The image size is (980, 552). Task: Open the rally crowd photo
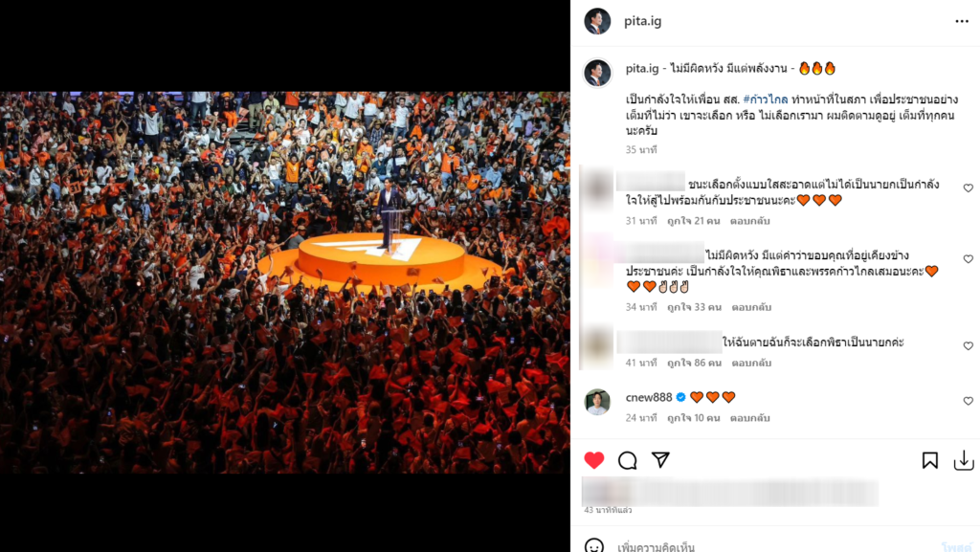285,282
